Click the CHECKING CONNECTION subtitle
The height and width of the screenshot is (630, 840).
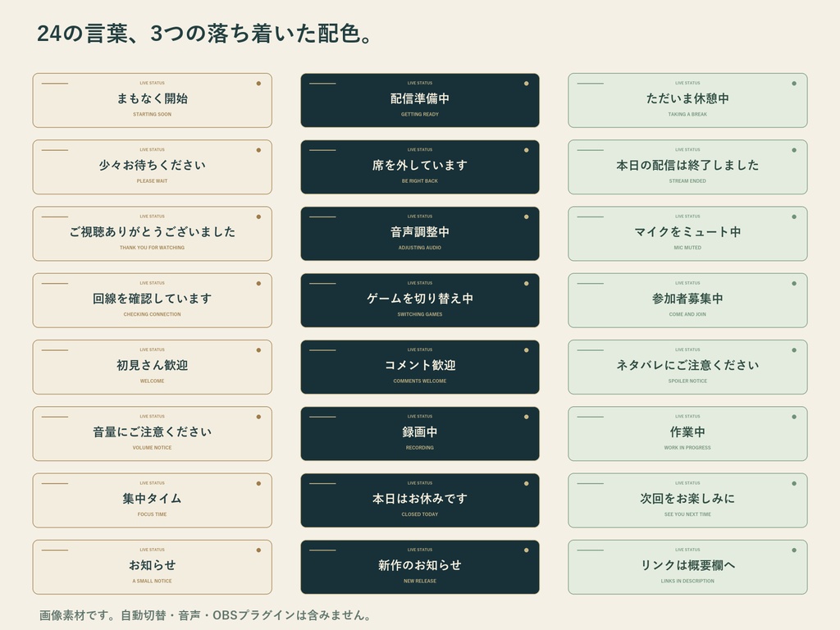click(152, 314)
